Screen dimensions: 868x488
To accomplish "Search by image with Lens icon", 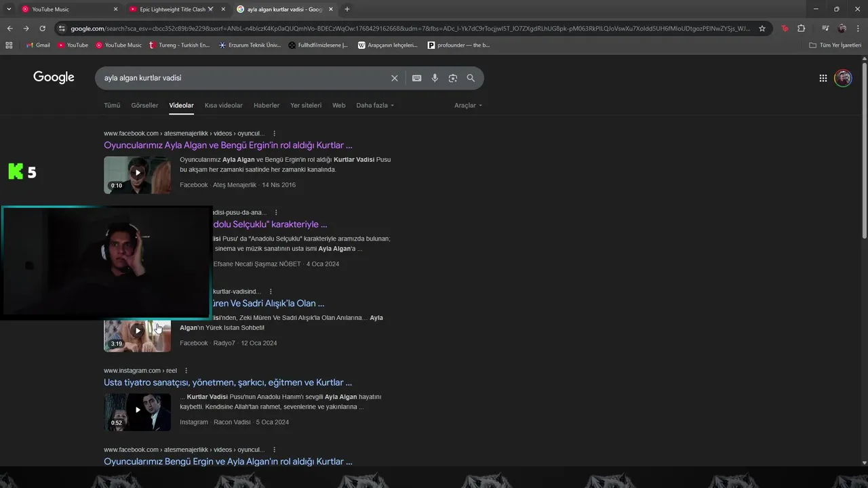I will [453, 78].
